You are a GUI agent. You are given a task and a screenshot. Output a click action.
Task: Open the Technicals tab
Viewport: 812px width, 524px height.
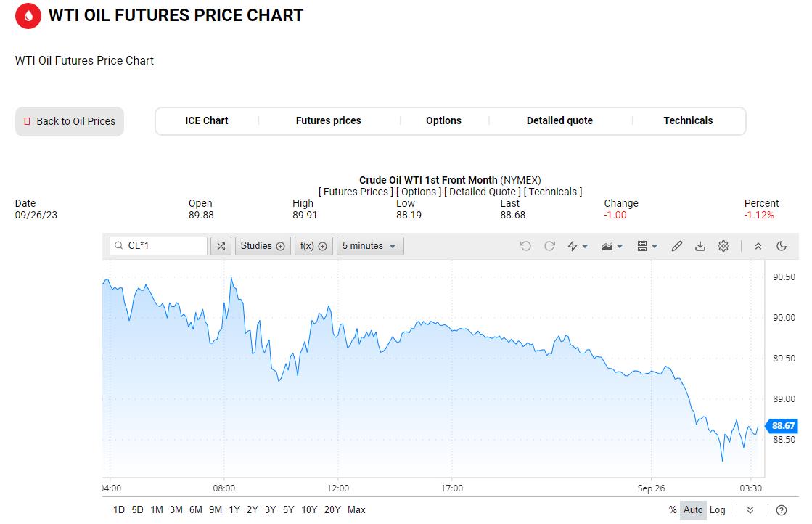pos(688,121)
